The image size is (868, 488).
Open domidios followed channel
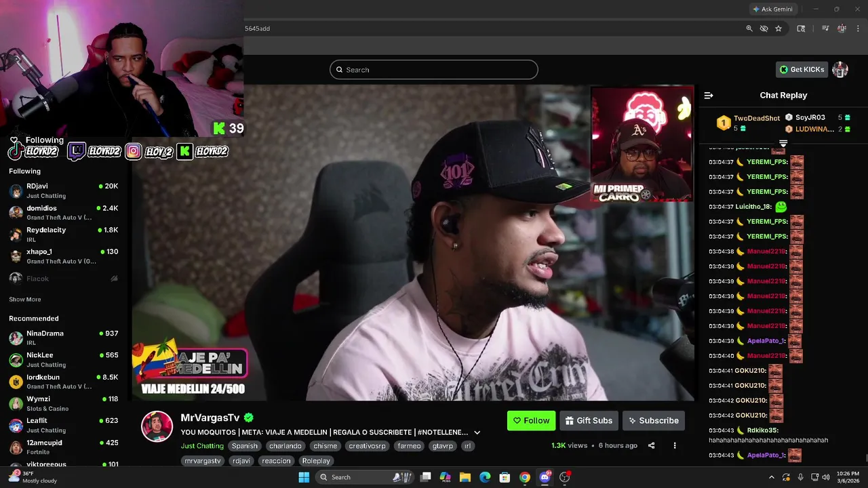(64, 212)
